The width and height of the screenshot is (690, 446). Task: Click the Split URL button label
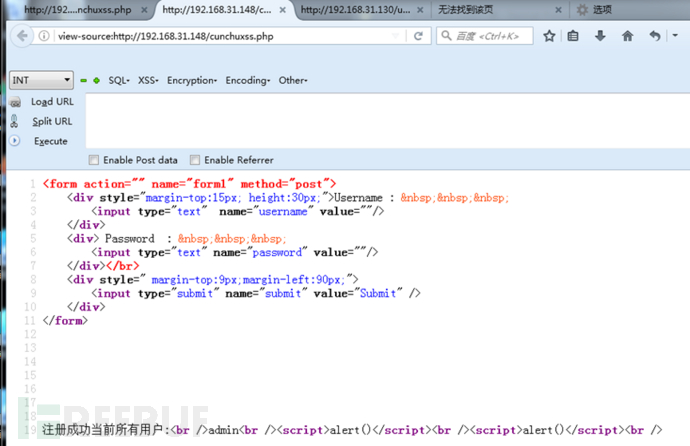click(x=52, y=121)
